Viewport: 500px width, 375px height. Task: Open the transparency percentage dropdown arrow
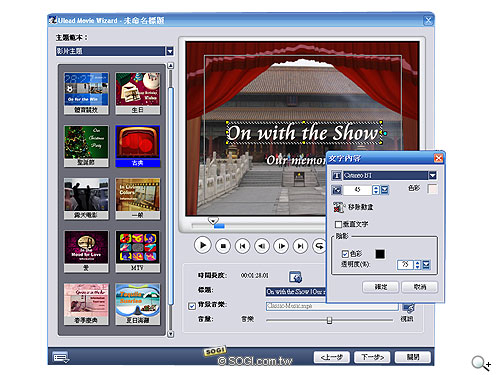[x=426, y=265]
